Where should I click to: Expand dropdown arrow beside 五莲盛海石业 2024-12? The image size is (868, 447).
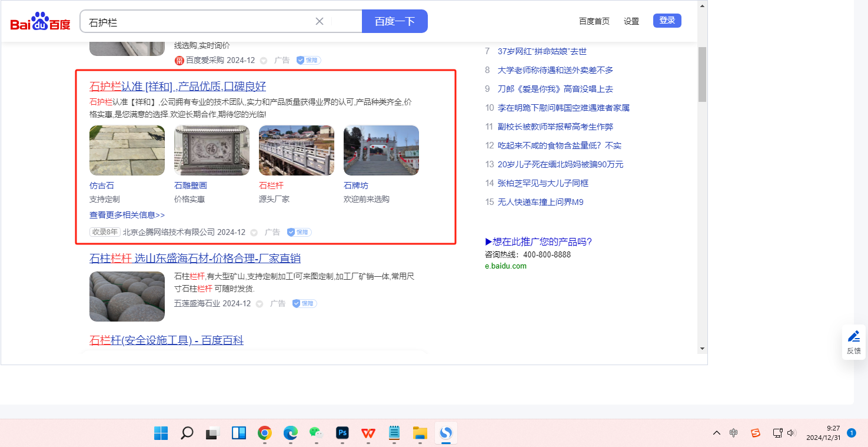click(260, 304)
